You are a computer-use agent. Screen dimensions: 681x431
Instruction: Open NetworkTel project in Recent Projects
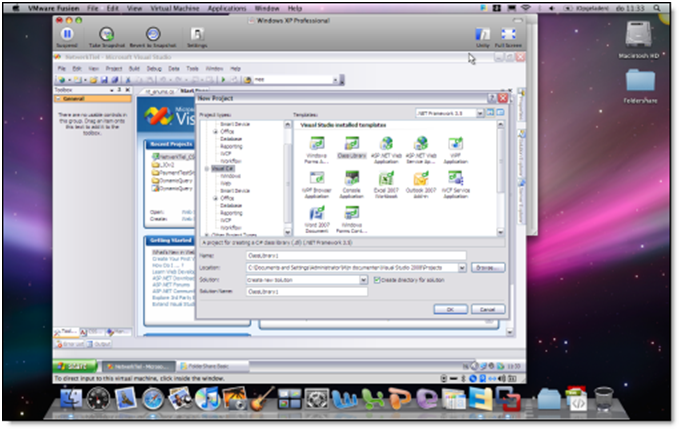point(173,156)
